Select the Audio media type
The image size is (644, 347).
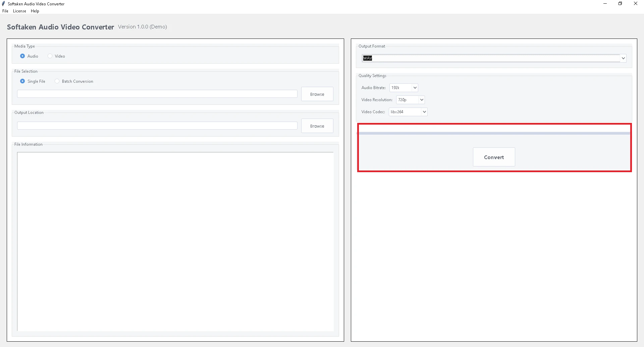[x=22, y=56]
